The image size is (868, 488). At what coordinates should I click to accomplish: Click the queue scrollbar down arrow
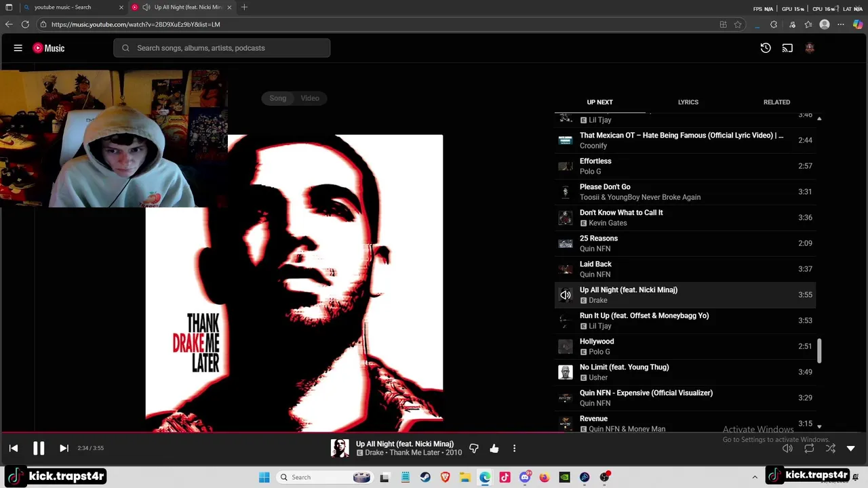pos(819,426)
